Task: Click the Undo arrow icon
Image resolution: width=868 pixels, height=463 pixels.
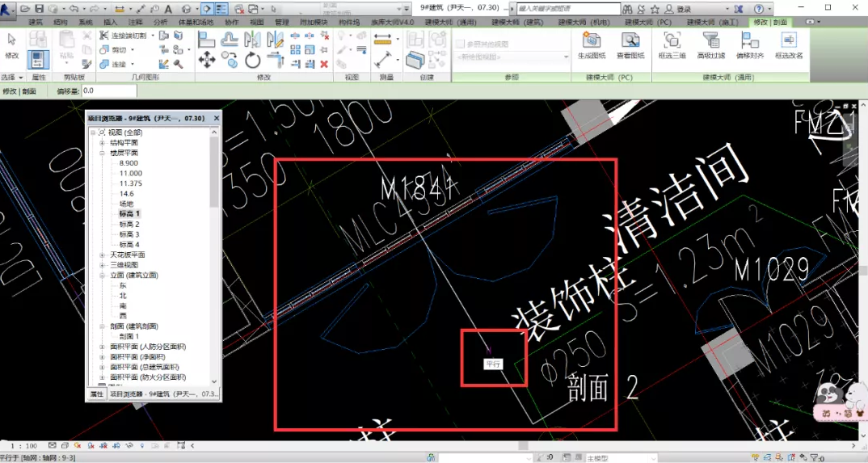Action: 74,9
